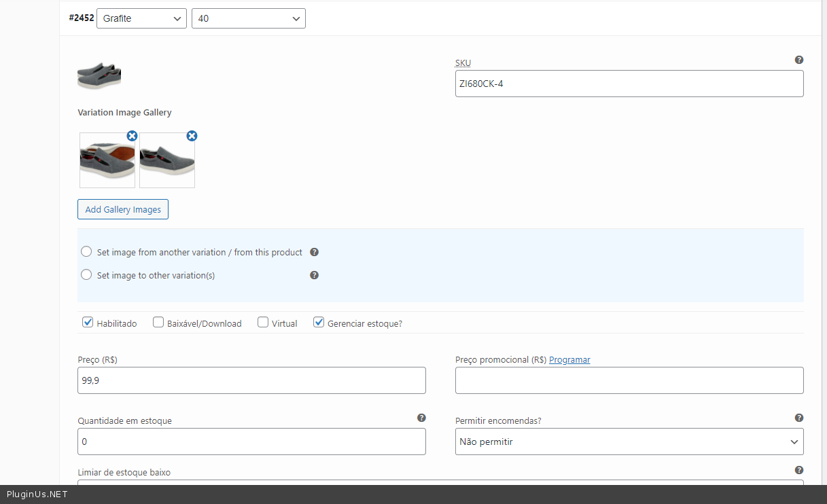
Task: Click the main variation shoe thumbnail
Action: tap(99, 75)
